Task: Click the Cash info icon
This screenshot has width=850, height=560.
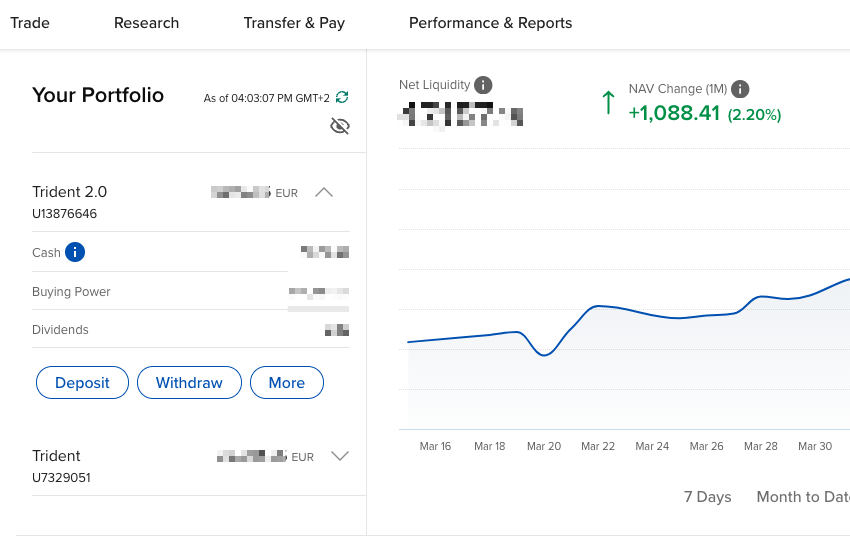Action: [x=75, y=252]
